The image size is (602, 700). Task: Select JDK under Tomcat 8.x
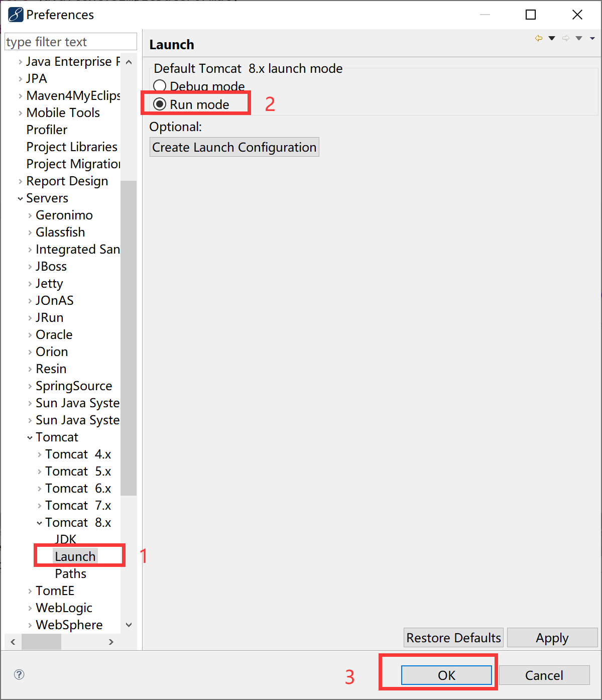66,539
